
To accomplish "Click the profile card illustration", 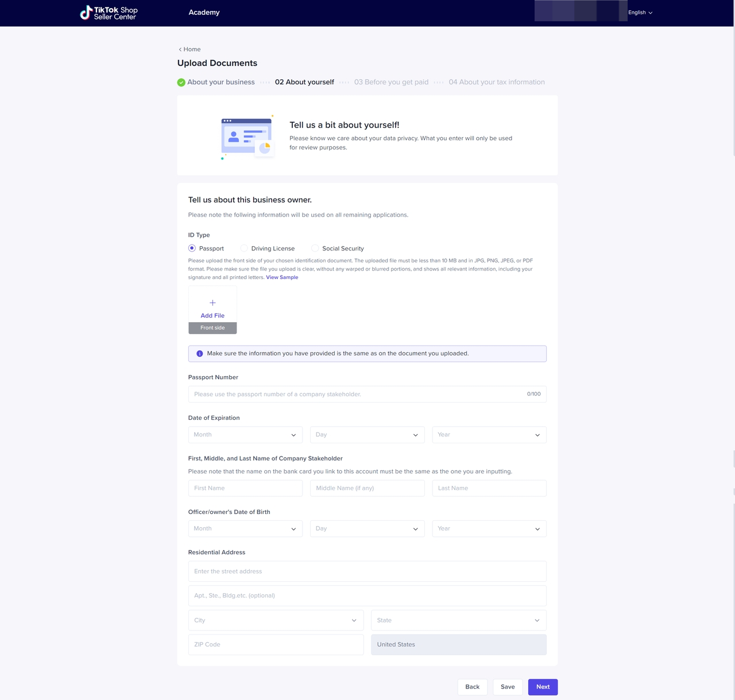I will click(247, 138).
